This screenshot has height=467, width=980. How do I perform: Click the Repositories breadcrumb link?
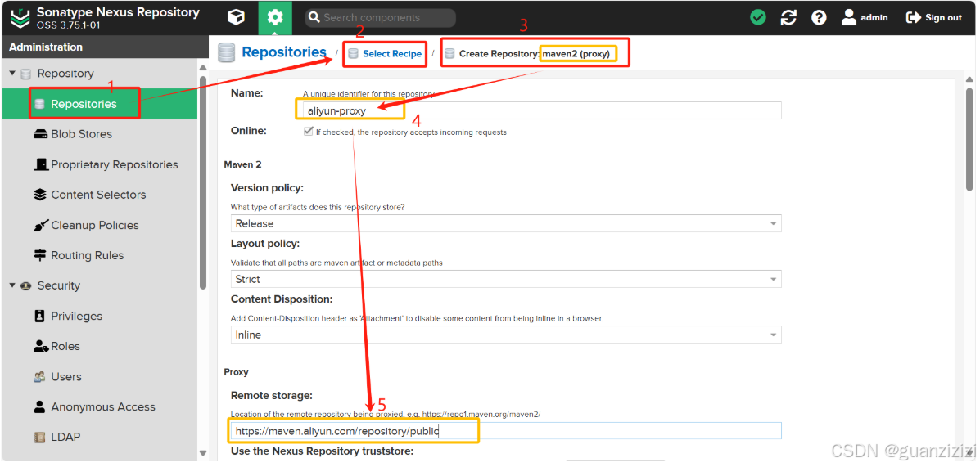[x=284, y=52]
